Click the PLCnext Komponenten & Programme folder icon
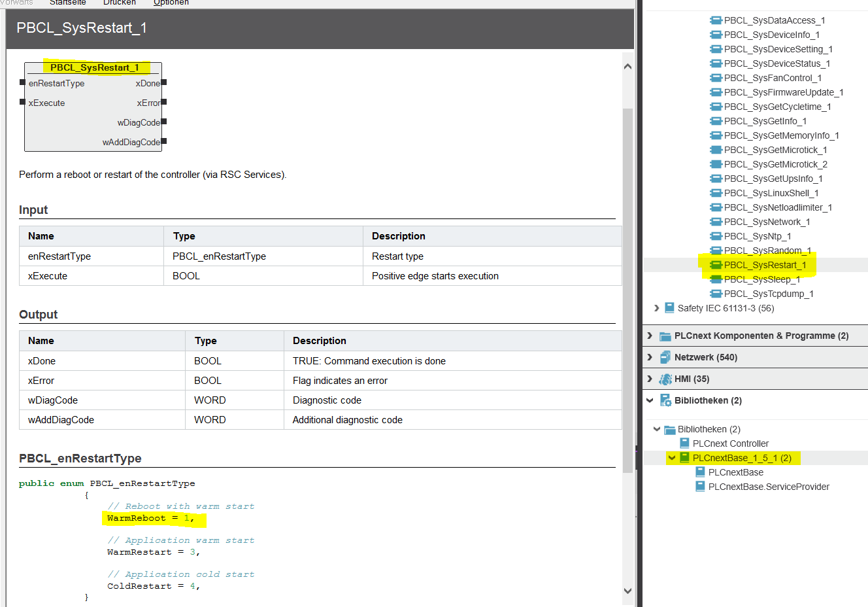 point(665,336)
